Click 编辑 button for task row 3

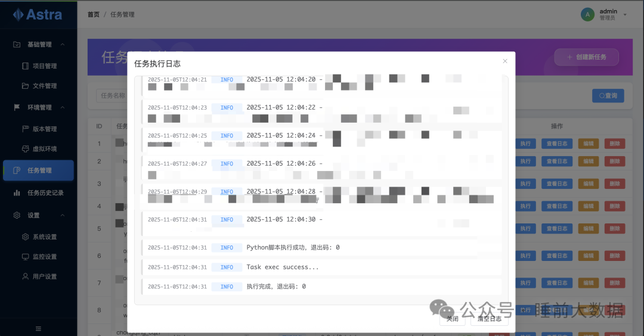pos(588,183)
